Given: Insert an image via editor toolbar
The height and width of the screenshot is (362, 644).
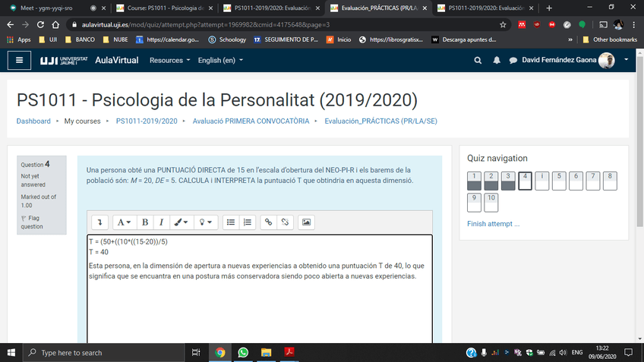Looking at the screenshot, I should pyautogui.click(x=307, y=222).
